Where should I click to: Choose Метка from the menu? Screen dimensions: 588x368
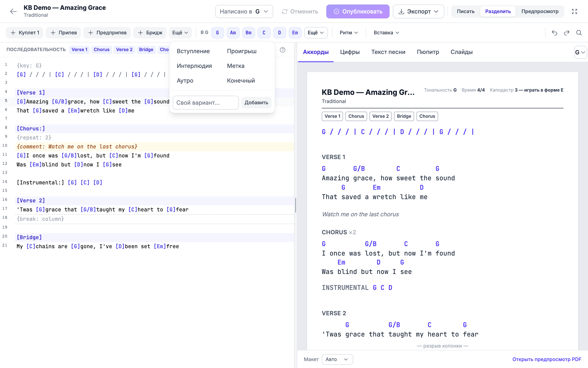[x=236, y=66]
